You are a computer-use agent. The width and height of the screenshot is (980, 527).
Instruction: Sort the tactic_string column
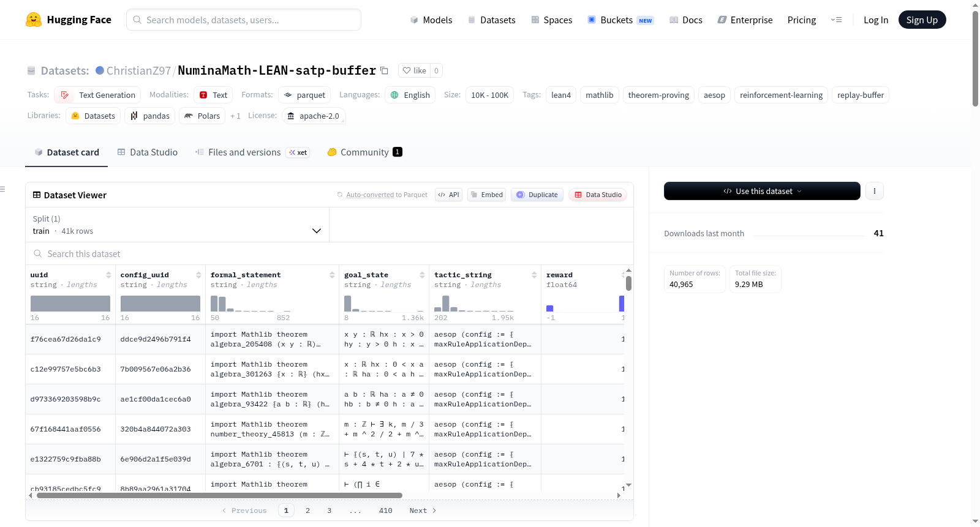tap(534, 275)
